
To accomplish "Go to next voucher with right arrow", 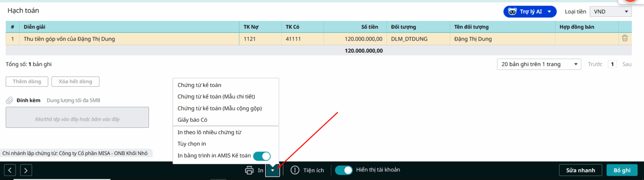I will (26, 170).
